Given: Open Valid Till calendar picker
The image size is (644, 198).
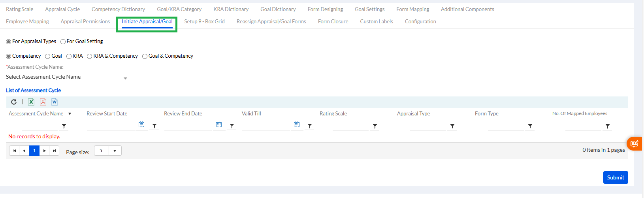Looking at the screenshot, I should click(x=297, y=124).
